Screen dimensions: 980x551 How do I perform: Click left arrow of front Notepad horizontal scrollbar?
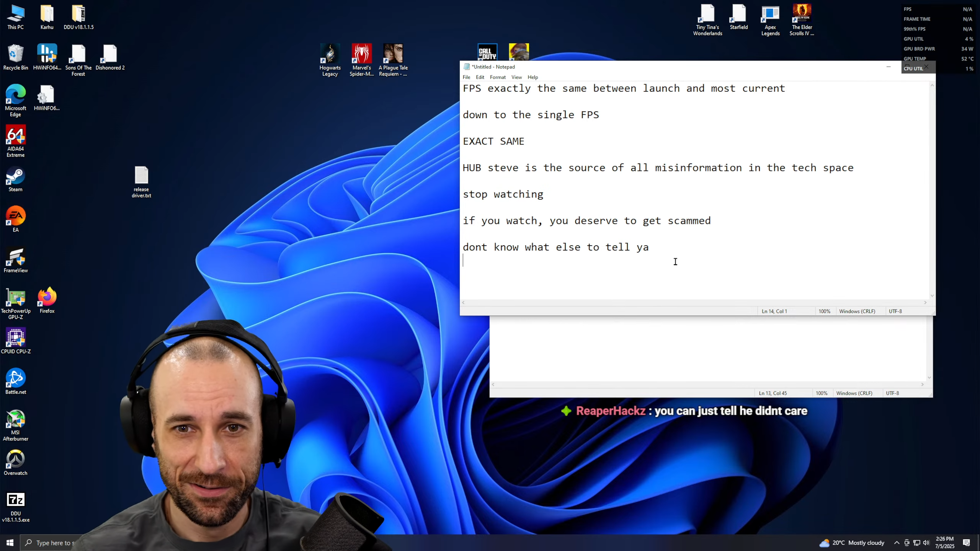[463, 302]
